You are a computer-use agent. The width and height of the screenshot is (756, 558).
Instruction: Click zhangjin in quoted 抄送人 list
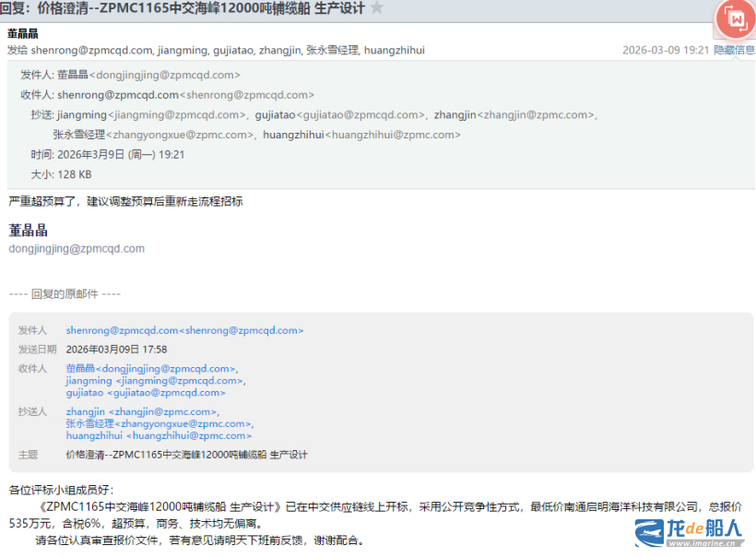click(140, 412)
